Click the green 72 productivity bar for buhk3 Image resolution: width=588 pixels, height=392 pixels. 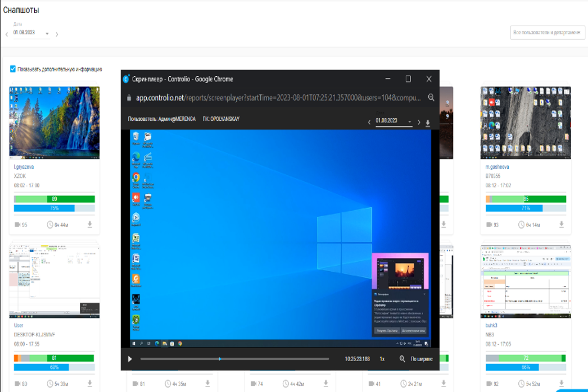pos(526,358)
